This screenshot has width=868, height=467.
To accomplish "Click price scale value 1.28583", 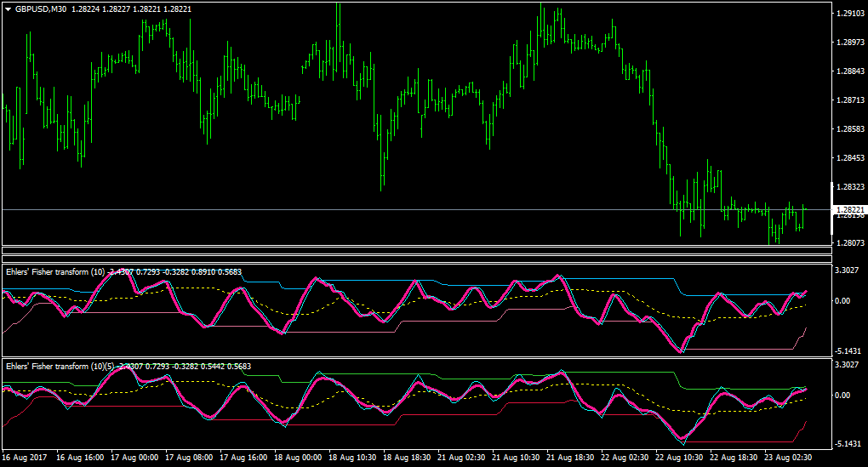I will (x=850, y=129).
